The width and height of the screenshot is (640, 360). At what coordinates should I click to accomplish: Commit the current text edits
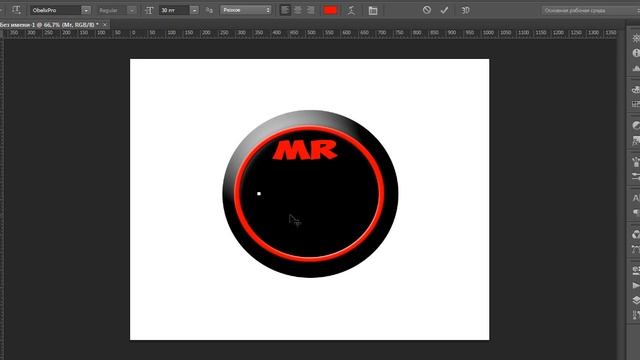tap(444, 10)
